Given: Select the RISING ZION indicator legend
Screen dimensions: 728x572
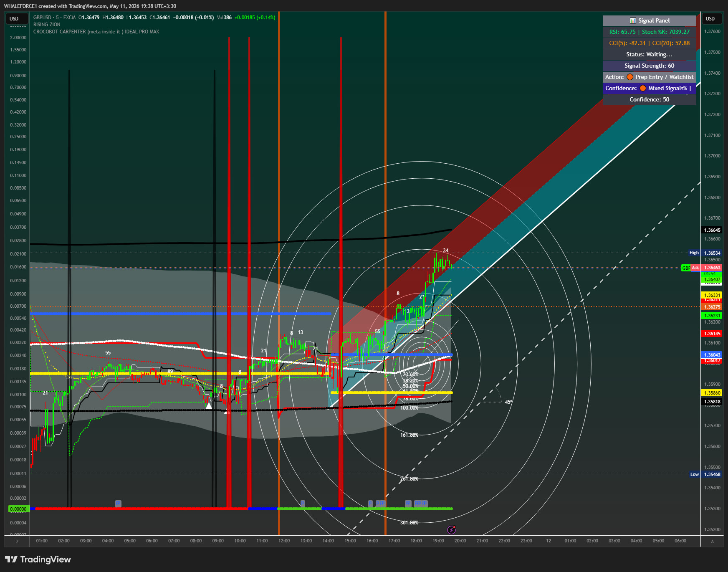Looking at the screenshot, I should pos(47,25).
